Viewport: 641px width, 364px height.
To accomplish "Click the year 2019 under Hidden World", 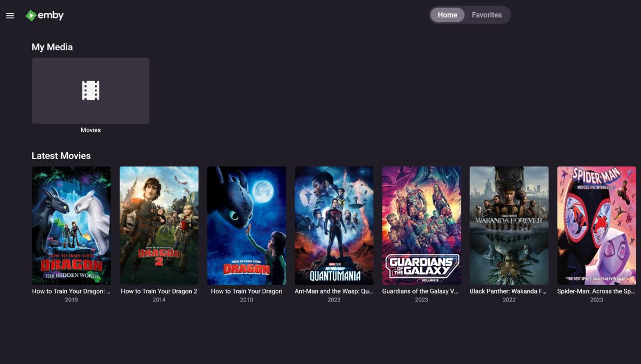I will coord(72,300).
